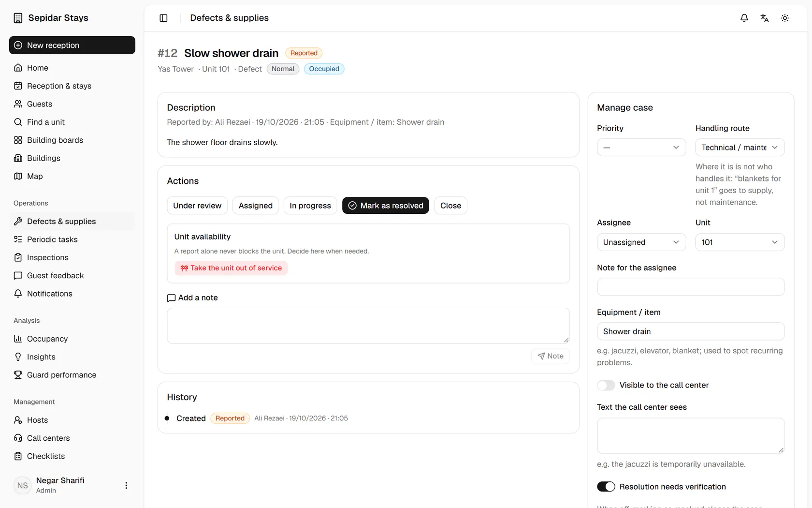Open Guard performance trophy icon
Screen dimensions: 812x508
18,375
